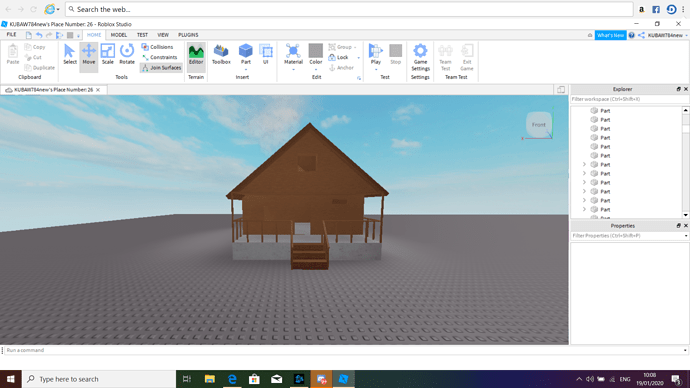The image size is (690, 388).
Task: Click the Undo arrow in quick toolbar
Action: [x=39, y=35]
